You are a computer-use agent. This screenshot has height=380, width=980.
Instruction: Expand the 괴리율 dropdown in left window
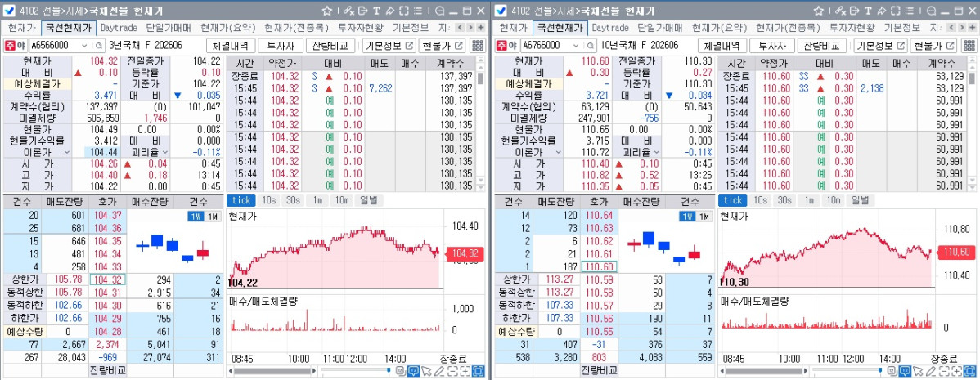coord(165,152)
